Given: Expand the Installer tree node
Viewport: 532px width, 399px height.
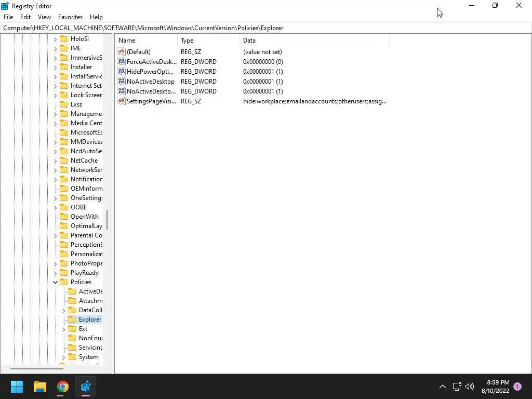Looking at the screenshot, I should (55, 68).
